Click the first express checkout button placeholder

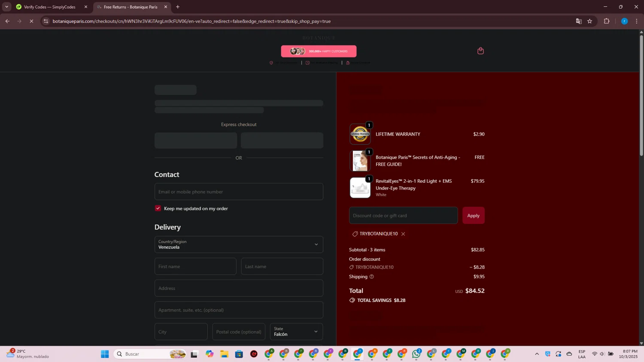[196, 140]
